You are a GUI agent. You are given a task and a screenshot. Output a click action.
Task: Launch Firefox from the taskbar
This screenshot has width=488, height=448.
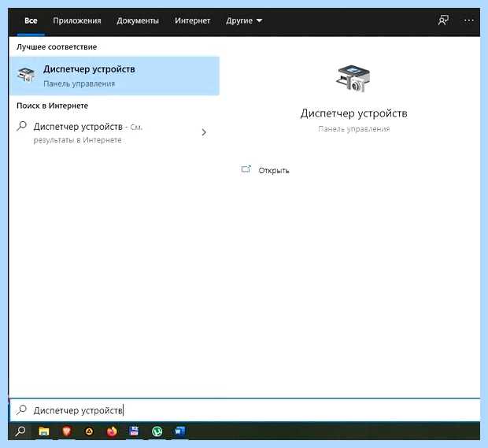(x=112, y=431)
